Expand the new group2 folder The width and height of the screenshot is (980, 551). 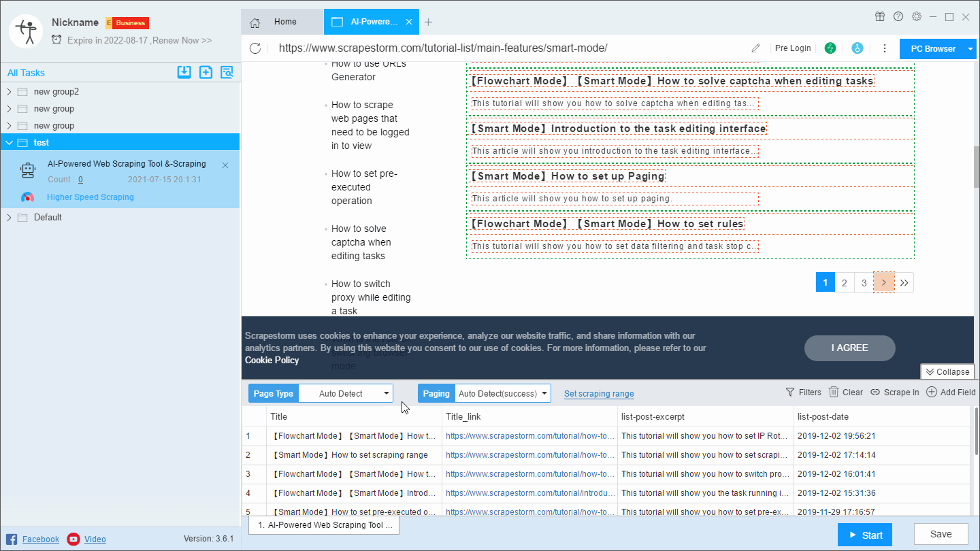point(9,92)
